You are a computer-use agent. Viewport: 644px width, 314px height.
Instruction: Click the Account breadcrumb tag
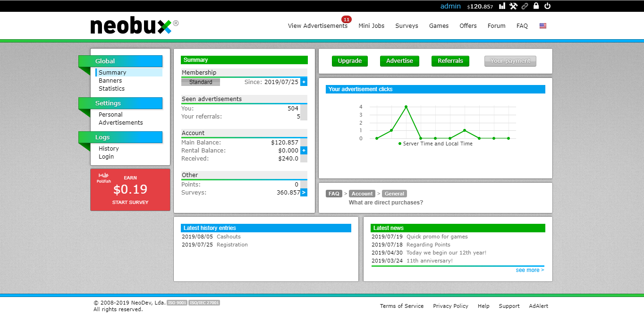click(x=362, y=194)
